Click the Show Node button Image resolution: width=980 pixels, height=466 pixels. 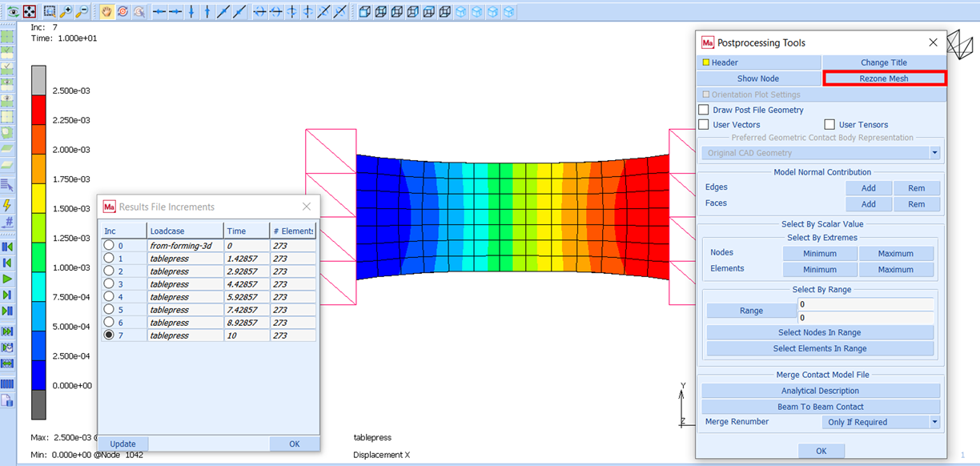(758, 78)
